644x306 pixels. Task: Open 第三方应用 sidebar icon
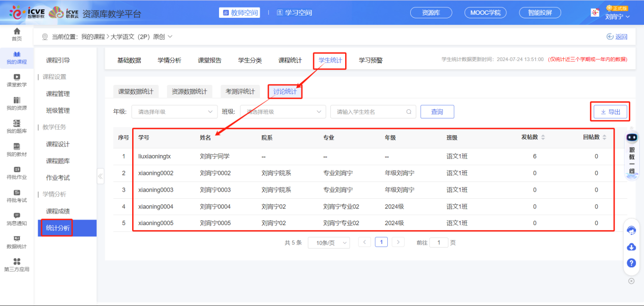[17, 264]
